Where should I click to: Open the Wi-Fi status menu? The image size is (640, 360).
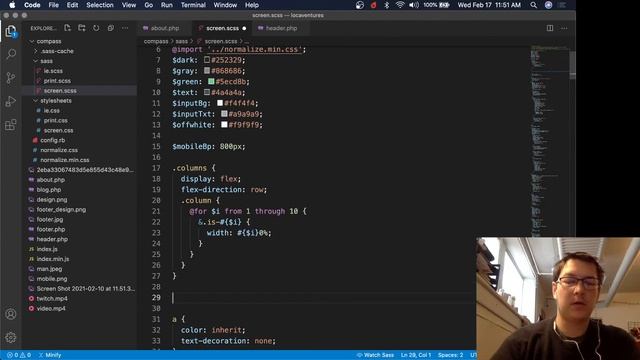tap(400, 5)
